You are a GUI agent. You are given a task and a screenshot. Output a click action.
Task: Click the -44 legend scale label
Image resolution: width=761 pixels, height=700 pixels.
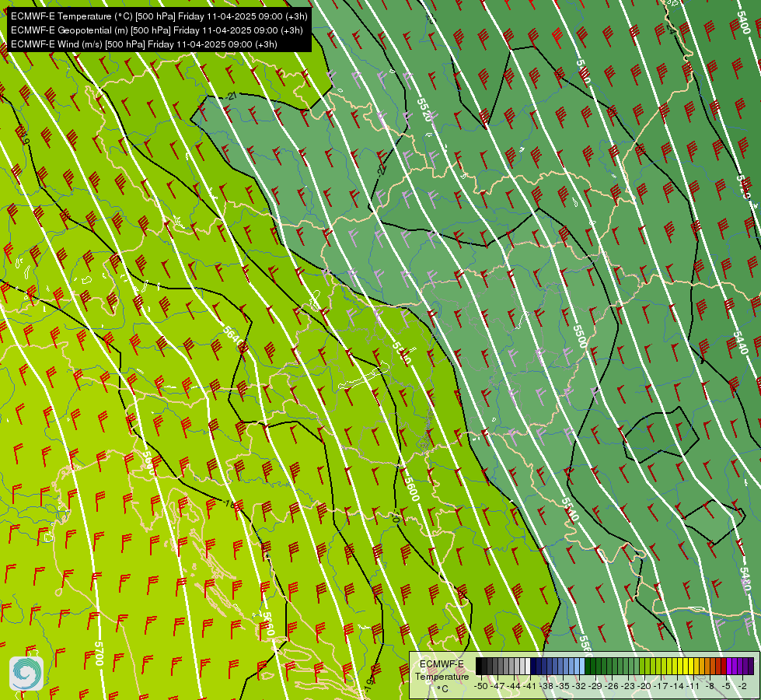(x=514, y=687)
